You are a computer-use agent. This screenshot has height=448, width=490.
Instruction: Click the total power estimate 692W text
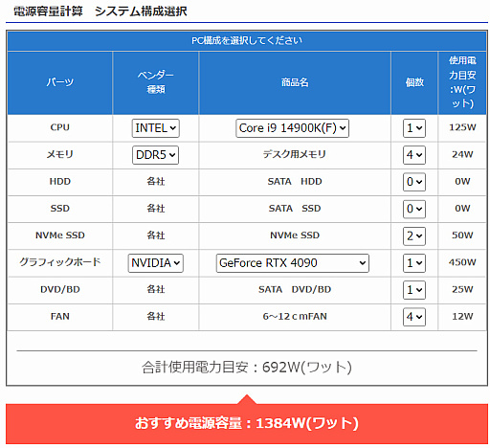(x=247, y=368)
